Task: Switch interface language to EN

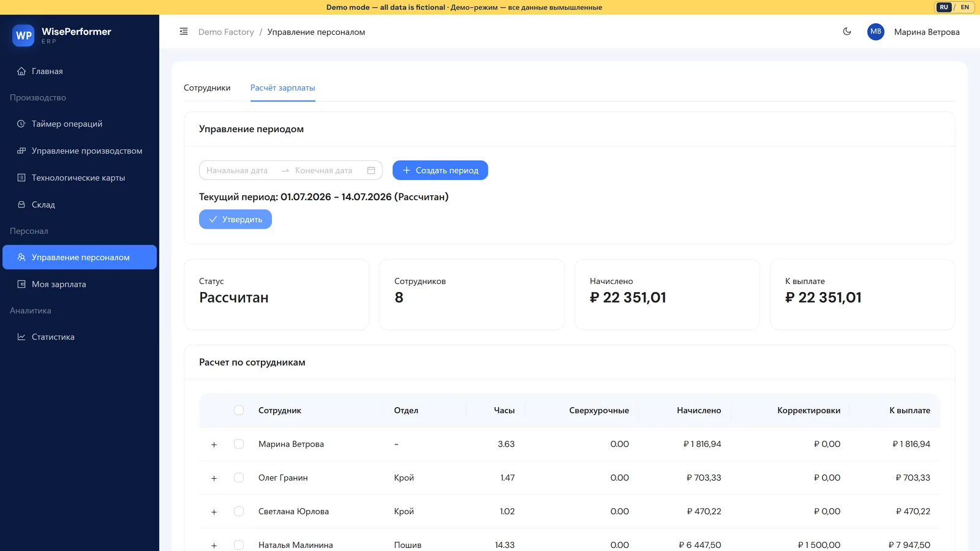Action: tap(965, 7)
